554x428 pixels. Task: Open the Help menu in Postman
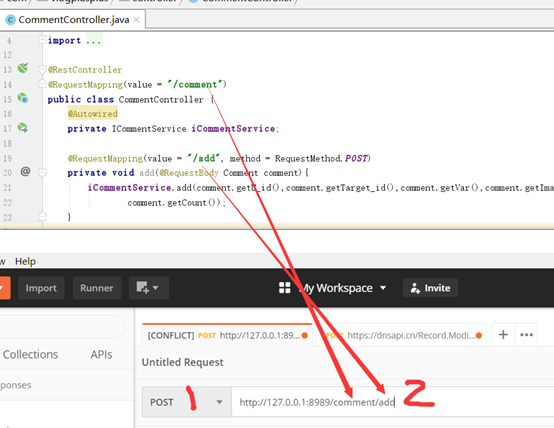(x=25, y=262)
